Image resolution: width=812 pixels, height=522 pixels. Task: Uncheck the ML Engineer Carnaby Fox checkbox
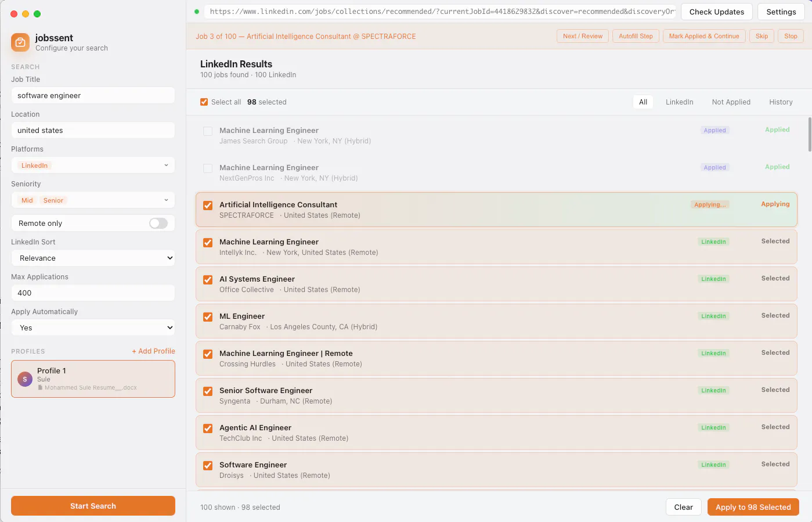tap(208, 317)
